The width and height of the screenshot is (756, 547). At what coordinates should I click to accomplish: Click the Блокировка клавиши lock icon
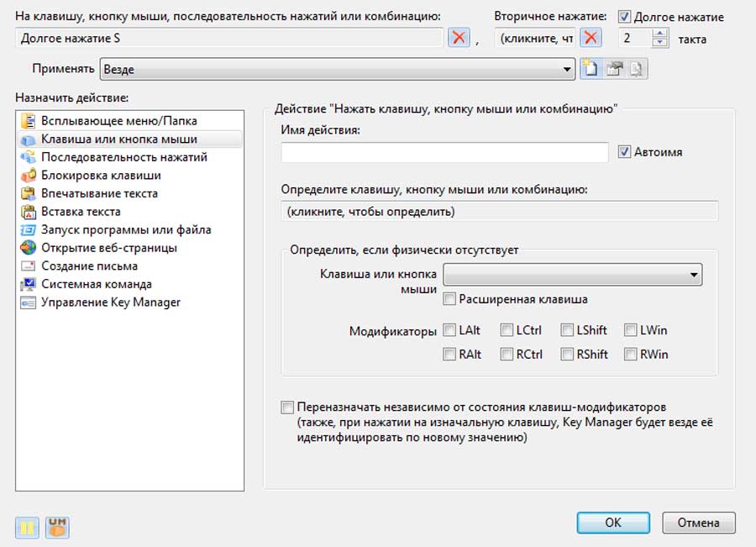pos(29,176)
